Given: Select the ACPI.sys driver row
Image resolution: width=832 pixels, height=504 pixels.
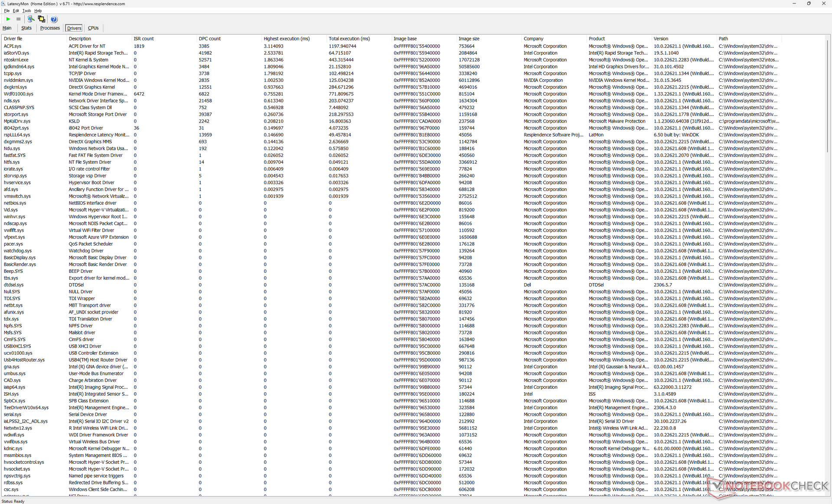Looking at the screenshot, I should [13, 46].
